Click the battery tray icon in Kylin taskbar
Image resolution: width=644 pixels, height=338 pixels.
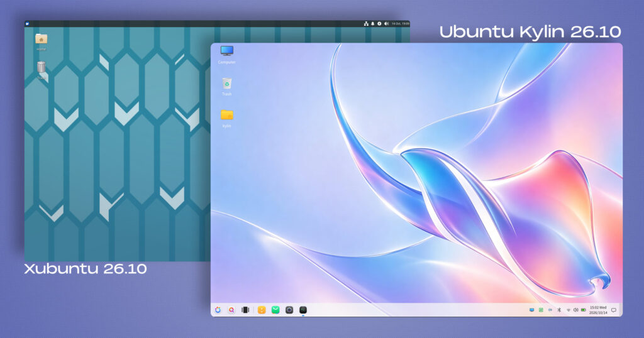[583, 310]
